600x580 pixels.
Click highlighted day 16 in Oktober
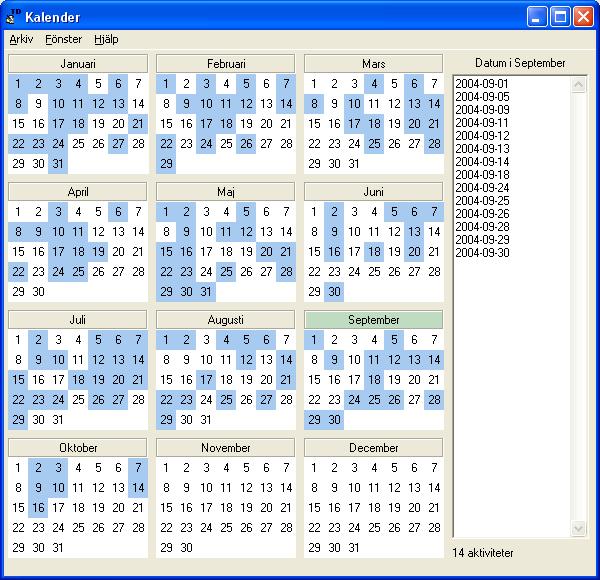(38, 508)
